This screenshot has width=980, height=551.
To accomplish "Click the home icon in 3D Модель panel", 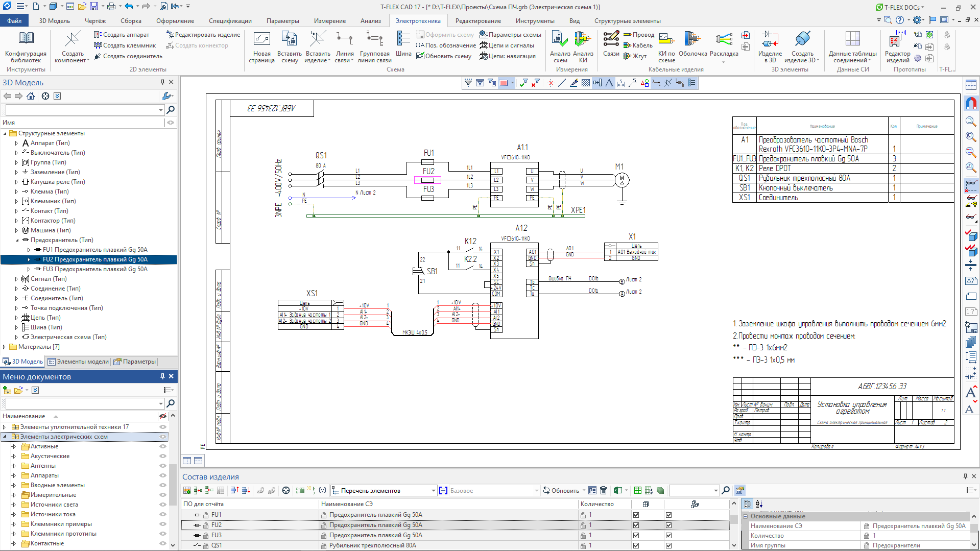I will (31, 96).
